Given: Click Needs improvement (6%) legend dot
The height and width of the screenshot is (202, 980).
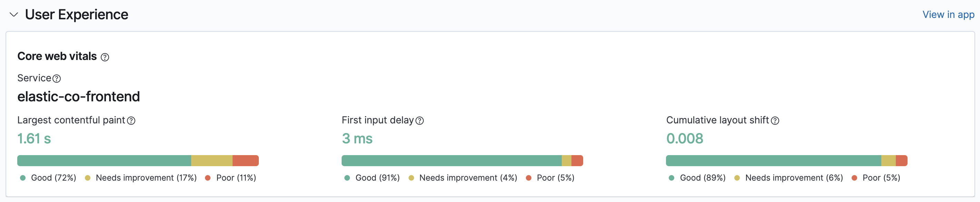Looking at the screenshot, I should tap(737, 178).
